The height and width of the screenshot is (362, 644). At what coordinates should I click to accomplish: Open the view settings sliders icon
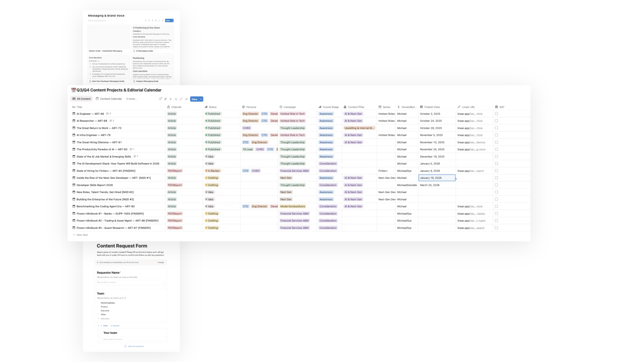[186, 99]
